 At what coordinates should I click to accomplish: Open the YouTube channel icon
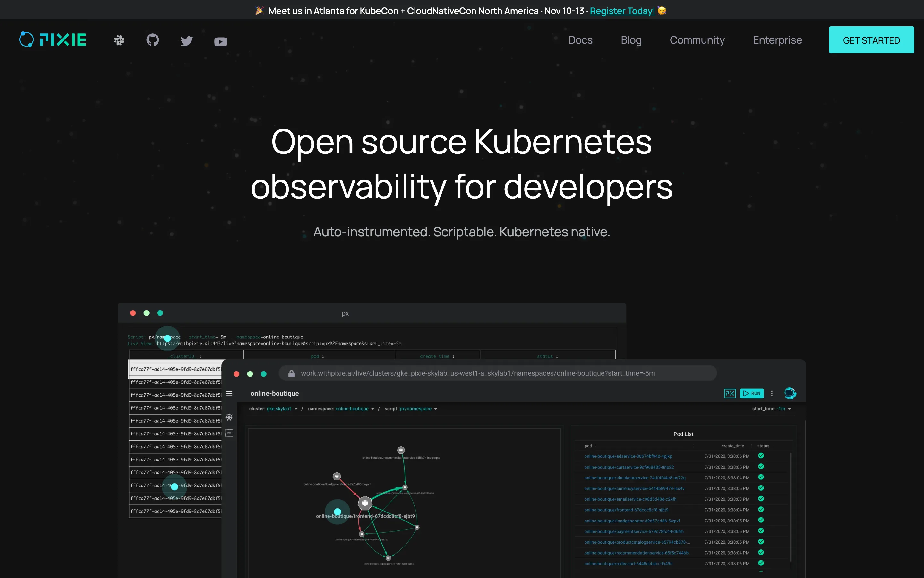click(221, 41)
